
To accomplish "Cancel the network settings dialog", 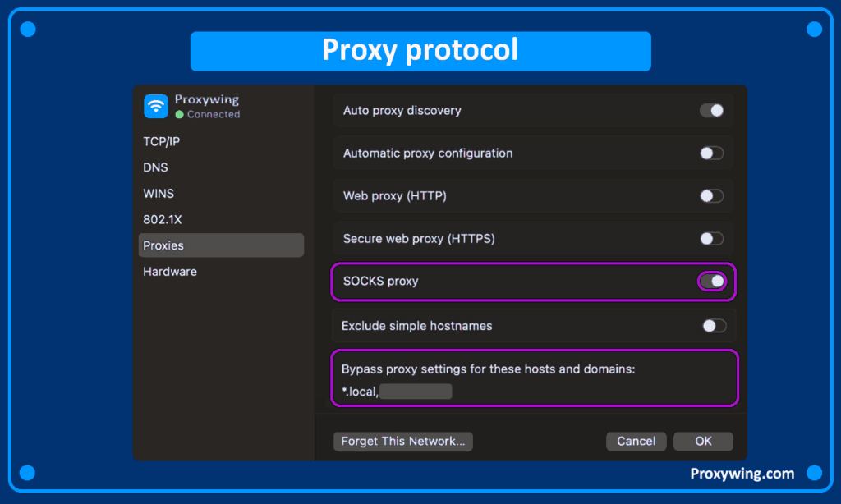I will pyautogui.click(x=636, y=442).
